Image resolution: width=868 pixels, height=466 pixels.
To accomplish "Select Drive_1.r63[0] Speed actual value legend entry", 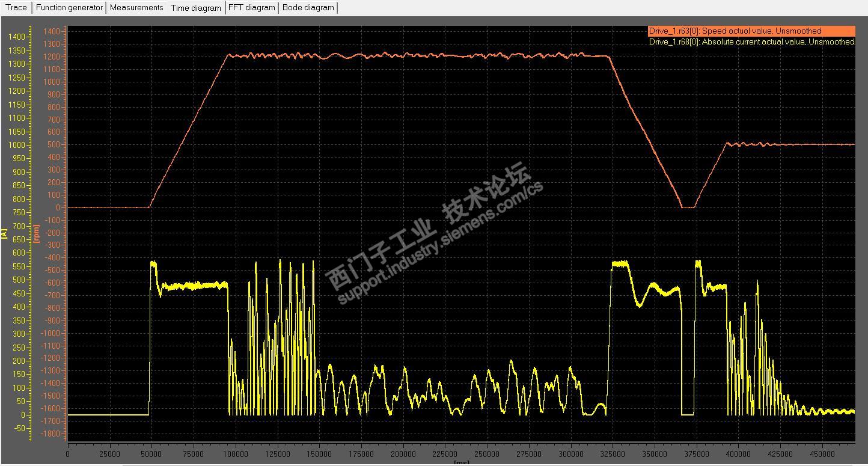I will tap(751, 31).
